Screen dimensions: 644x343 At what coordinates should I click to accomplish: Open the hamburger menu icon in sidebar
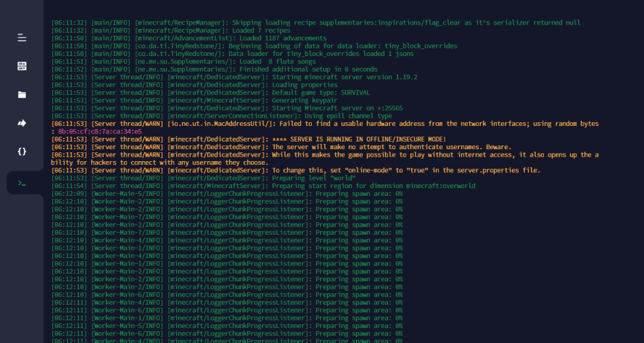tap(22, 38)
